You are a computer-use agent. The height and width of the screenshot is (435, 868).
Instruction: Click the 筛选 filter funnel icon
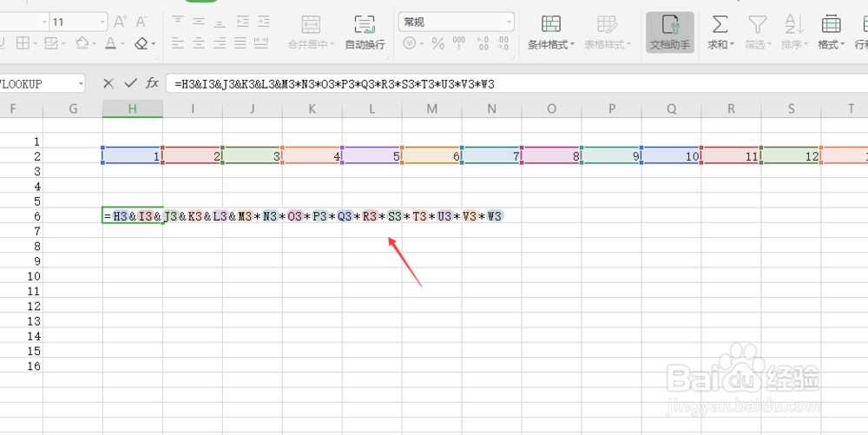click(x=757, y=24)
